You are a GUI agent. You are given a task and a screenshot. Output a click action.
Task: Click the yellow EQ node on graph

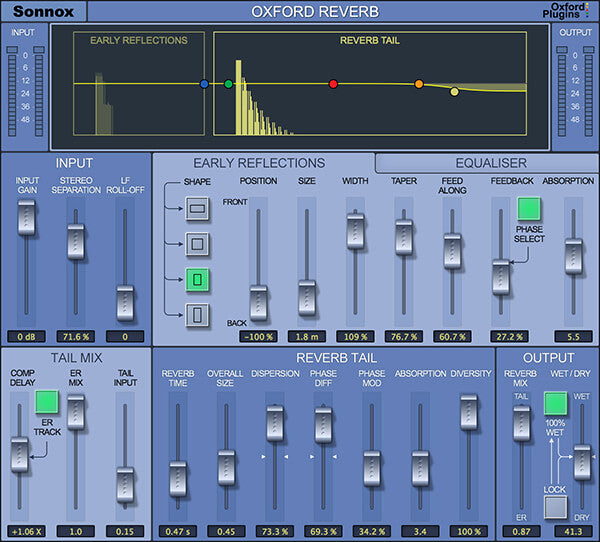point(454,92)
